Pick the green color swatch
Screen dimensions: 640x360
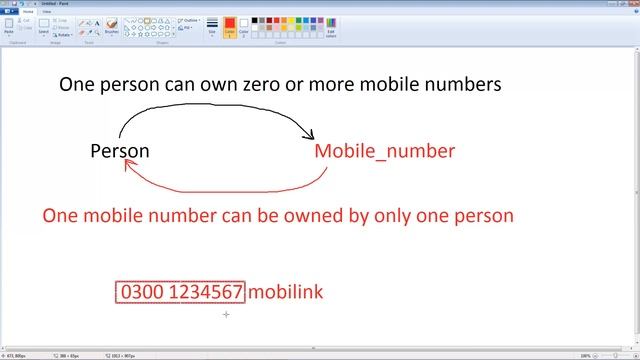tap(298, 20)
